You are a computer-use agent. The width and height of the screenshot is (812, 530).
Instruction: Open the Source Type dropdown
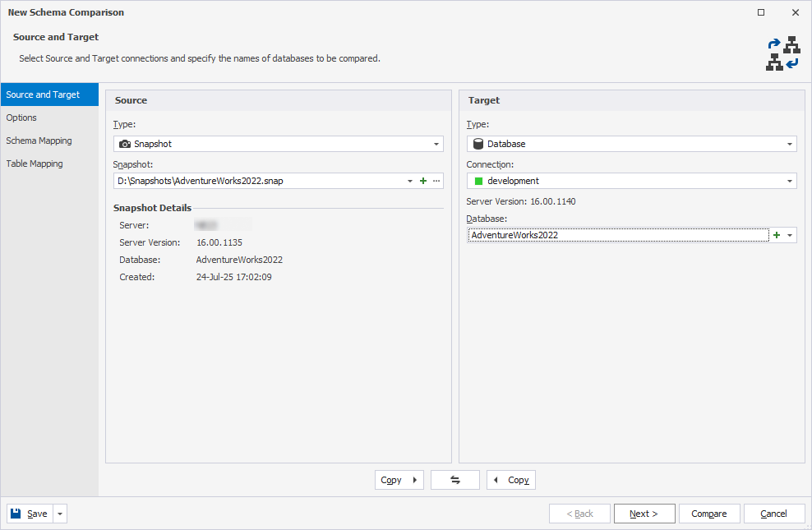coord(436,143)
